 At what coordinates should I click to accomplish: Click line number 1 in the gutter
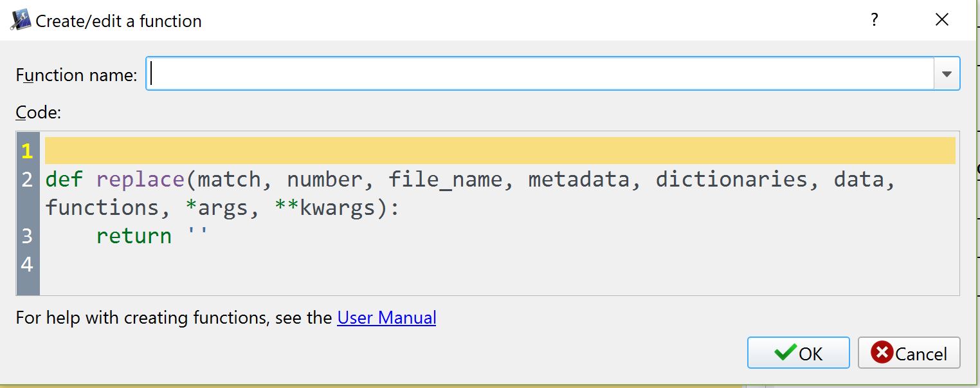27,151
